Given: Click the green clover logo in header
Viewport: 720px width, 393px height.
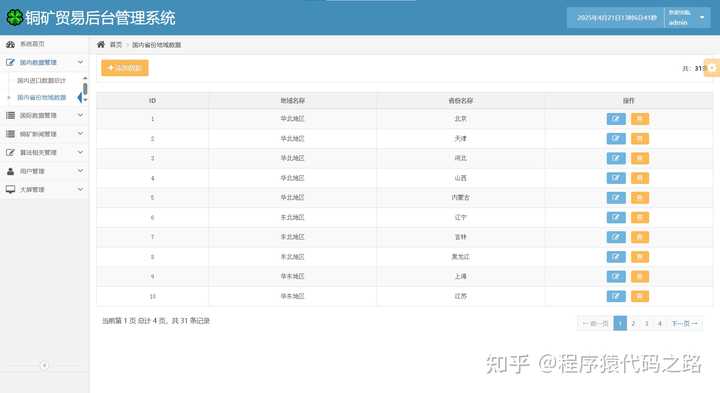Looking at the screenshot, I should coord(15,17).
